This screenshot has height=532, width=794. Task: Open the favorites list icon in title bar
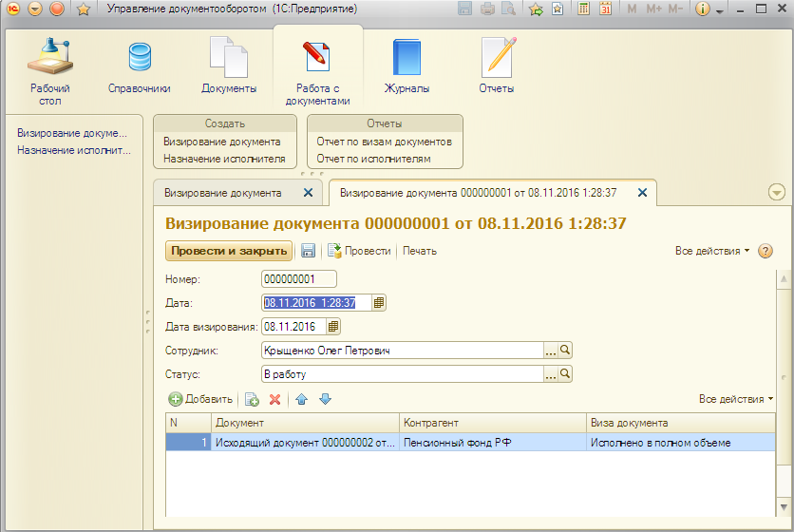click(558, 9)
